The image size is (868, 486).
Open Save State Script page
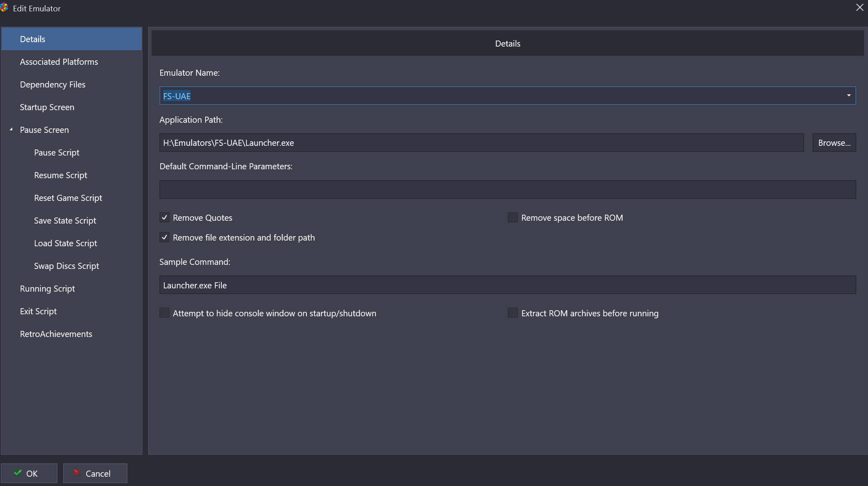coord(65,220)
